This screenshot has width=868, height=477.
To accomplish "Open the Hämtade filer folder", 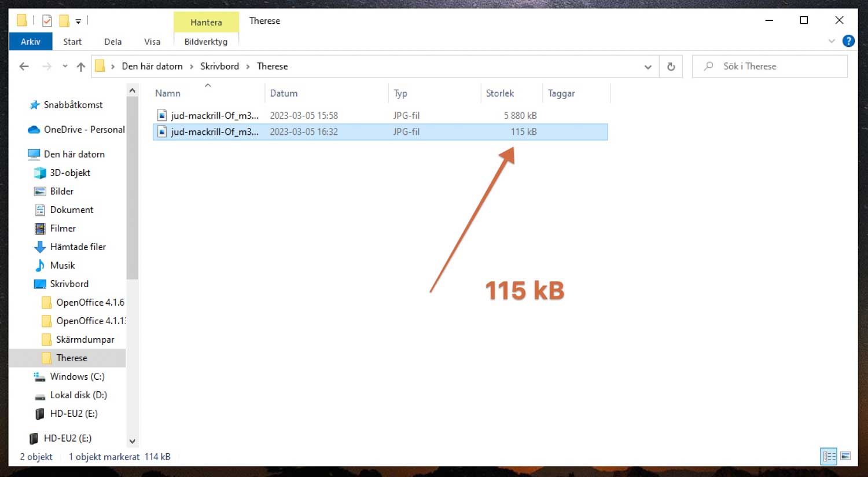I will tap(78, 247).
